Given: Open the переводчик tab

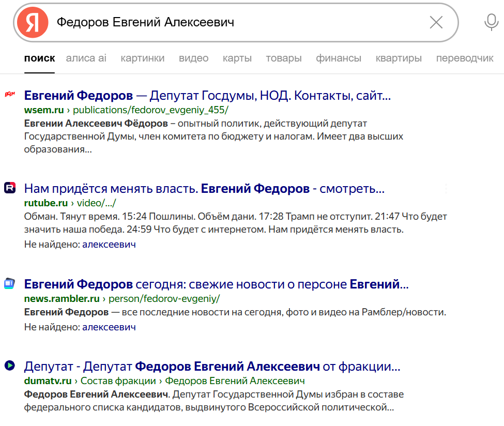Looking at the screenshot, I should 465,58.
